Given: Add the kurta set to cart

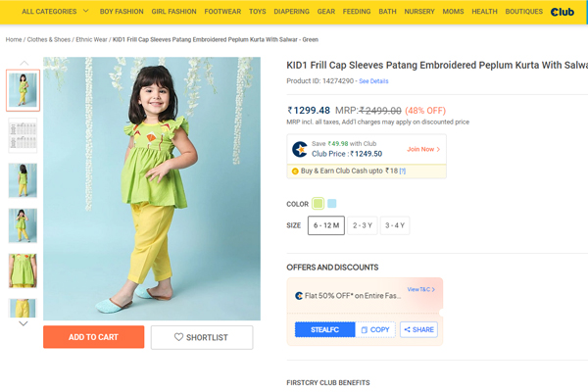Looking at the screenshot, I should [93, 337].
